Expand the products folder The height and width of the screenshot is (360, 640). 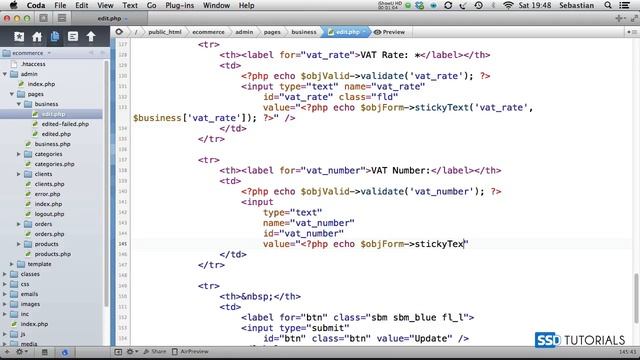[x=19, y=244]
